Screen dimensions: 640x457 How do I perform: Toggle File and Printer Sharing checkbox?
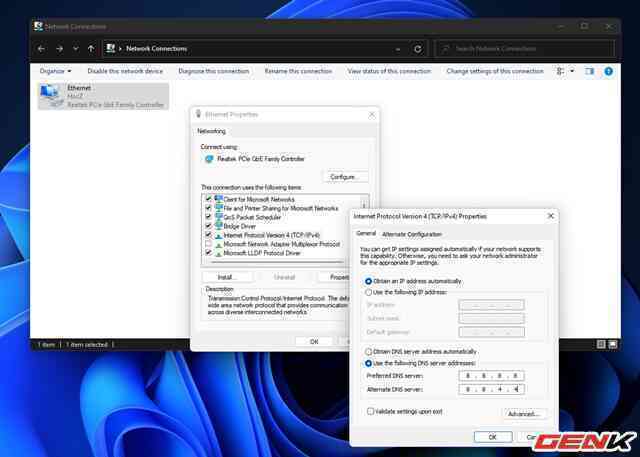[x=208, y=208]
